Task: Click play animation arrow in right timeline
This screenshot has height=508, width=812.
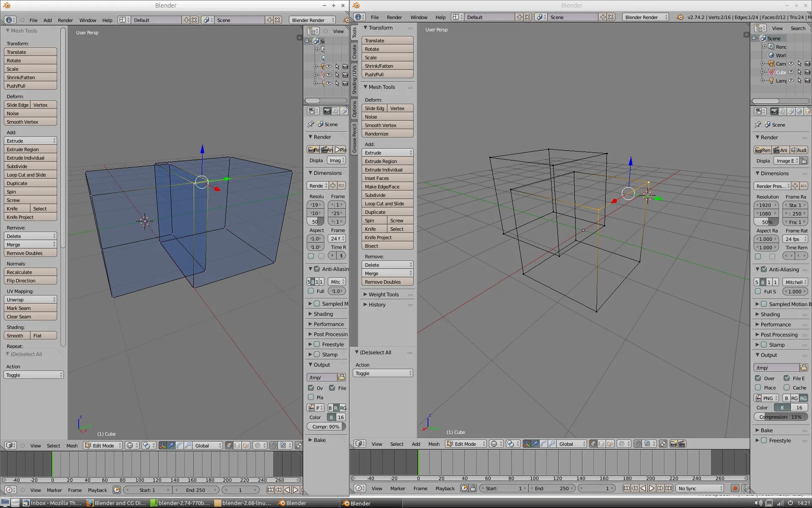Action: (652, 489)
